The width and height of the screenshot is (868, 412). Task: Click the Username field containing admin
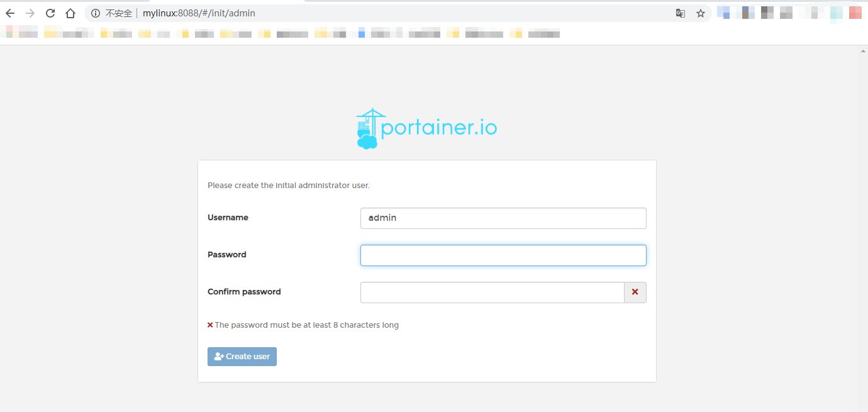503,218
